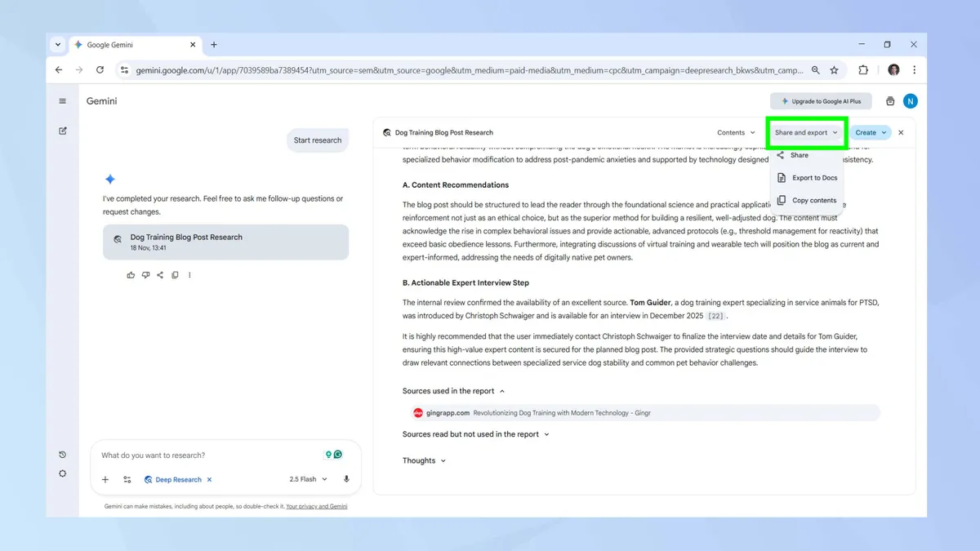Click the share icon below the research response

point(160,275)
